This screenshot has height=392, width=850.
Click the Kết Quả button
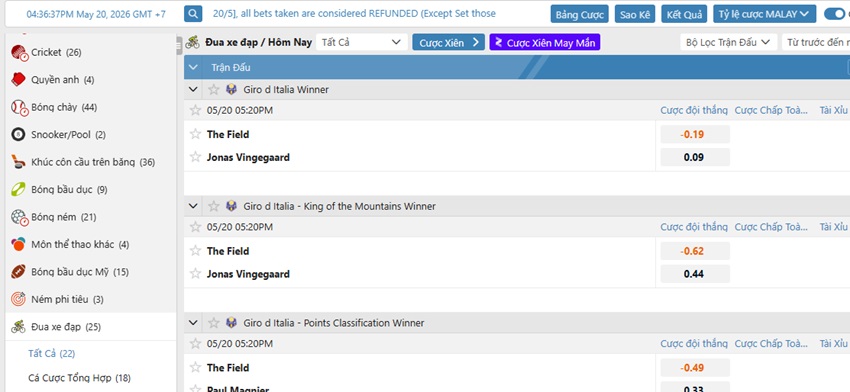[x=684, y=14]
